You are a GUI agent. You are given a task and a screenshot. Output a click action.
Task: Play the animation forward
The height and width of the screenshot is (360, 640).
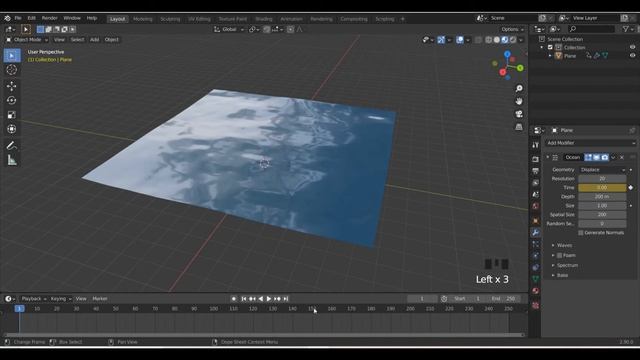(x=269, y=299)
